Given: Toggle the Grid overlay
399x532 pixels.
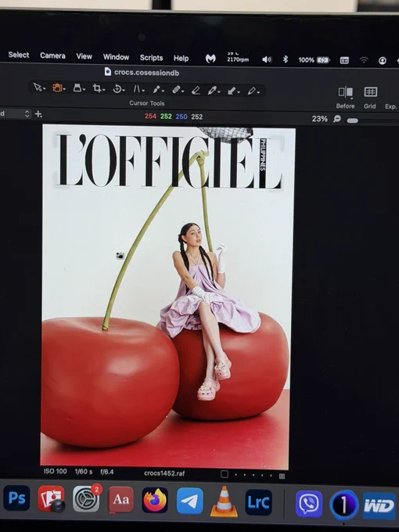Looking at the screenshot, I should 370,97.
